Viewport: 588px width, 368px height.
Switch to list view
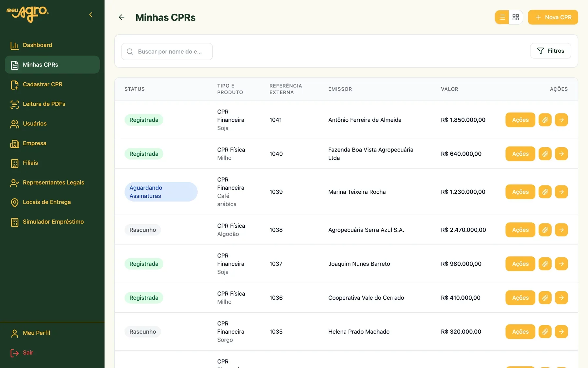(502, 17)
